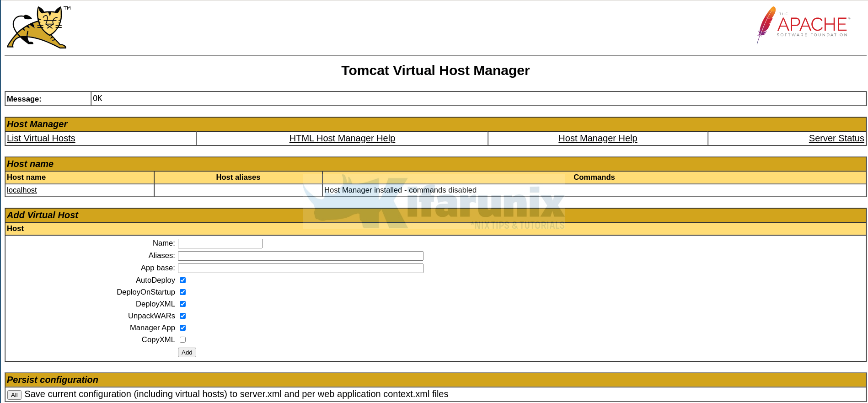Click the Add Virtual Host section header
This screenshot has height=403, width=868.
pyautogui.click(x=435, y=215)
